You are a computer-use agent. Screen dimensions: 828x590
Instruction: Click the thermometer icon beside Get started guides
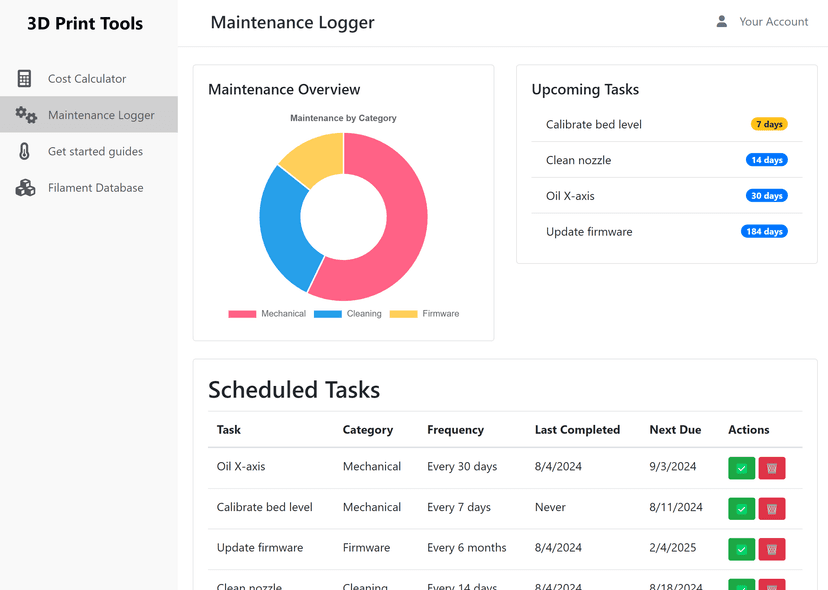coord(24,151)
